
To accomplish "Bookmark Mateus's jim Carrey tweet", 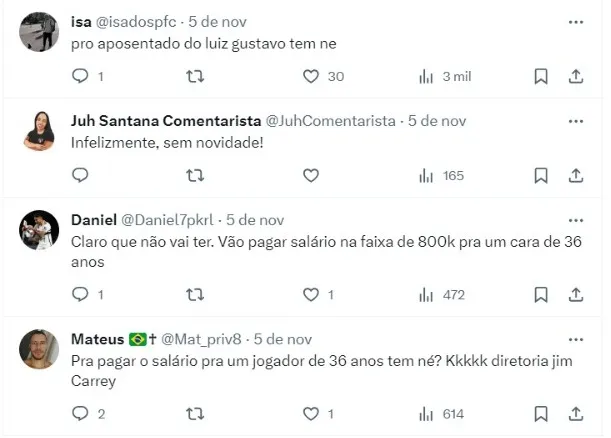I will (x=541, y=413).
